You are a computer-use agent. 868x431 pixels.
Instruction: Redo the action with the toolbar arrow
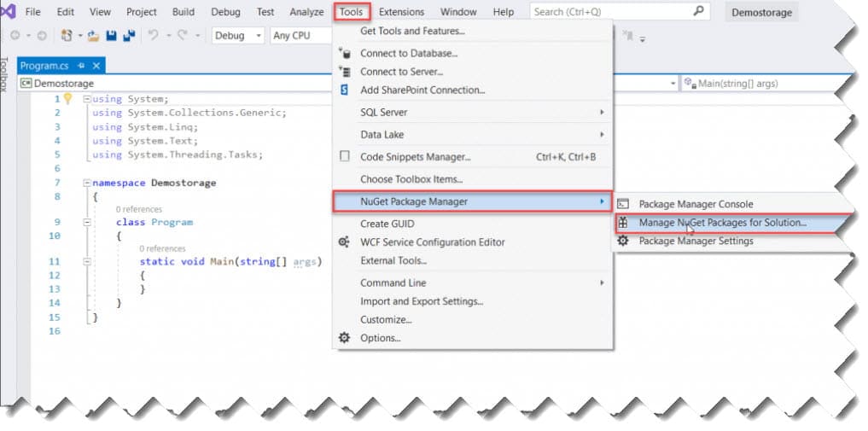(x=182, y=35)
